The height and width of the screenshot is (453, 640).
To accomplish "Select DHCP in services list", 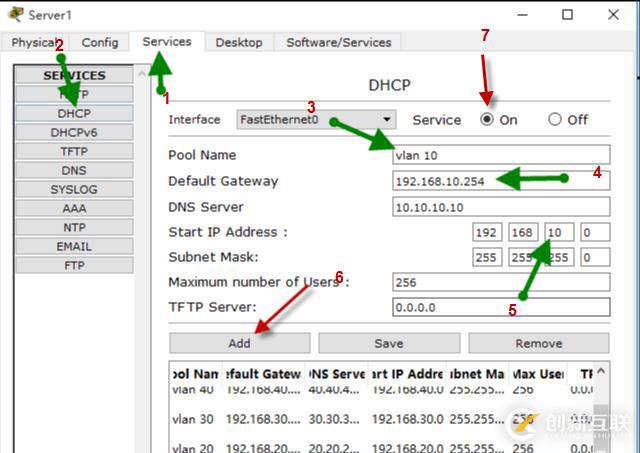I will point(74,113).
